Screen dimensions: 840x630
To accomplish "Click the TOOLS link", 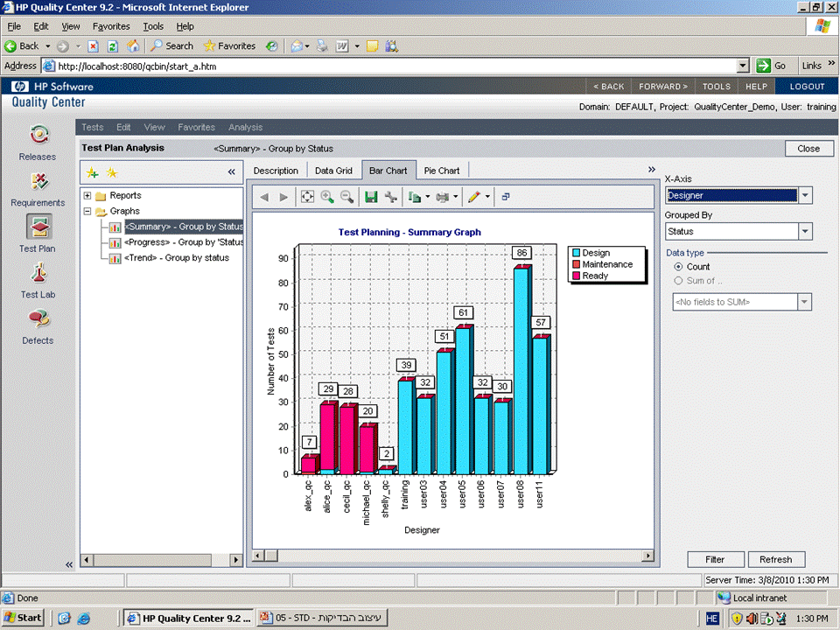I will click(717, 87).
